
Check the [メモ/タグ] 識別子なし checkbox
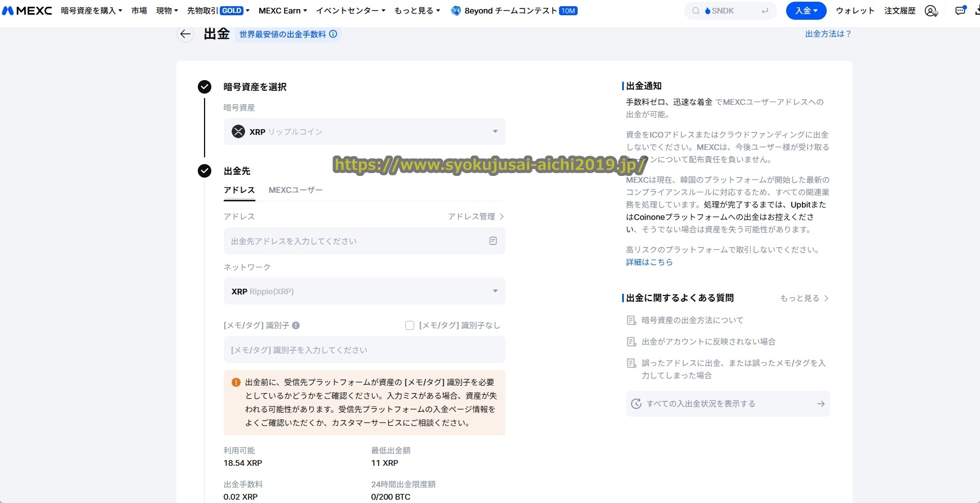[x=410, y=325]
